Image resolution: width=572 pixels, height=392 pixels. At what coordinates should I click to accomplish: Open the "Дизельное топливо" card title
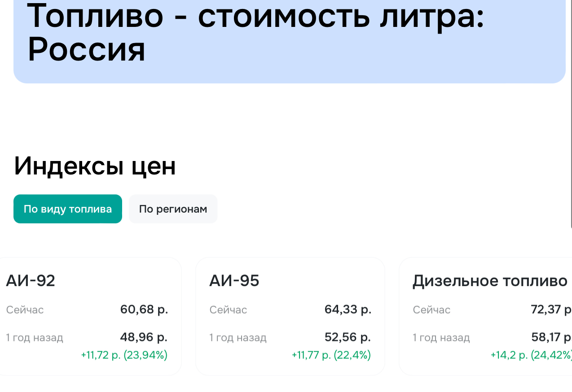[x=490, y=281]
